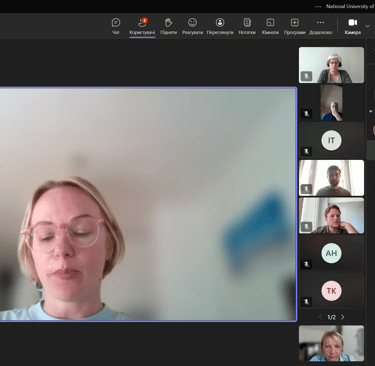The width and height of the screenshot is (375, 366).
Task: Click the 1/2 page indicator
Action: (x=331, y=317)
